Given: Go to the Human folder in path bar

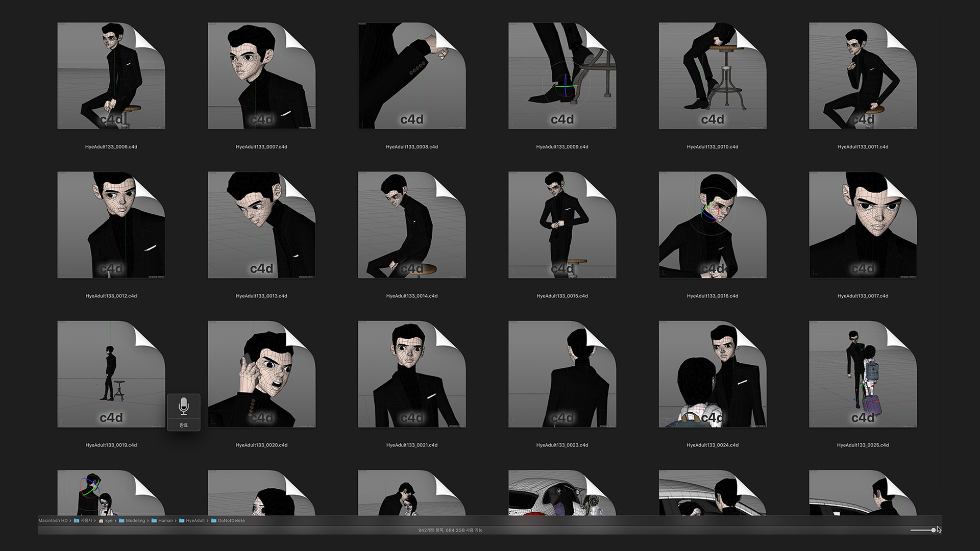Looking at the screenshot, I should tap(165, 521).
